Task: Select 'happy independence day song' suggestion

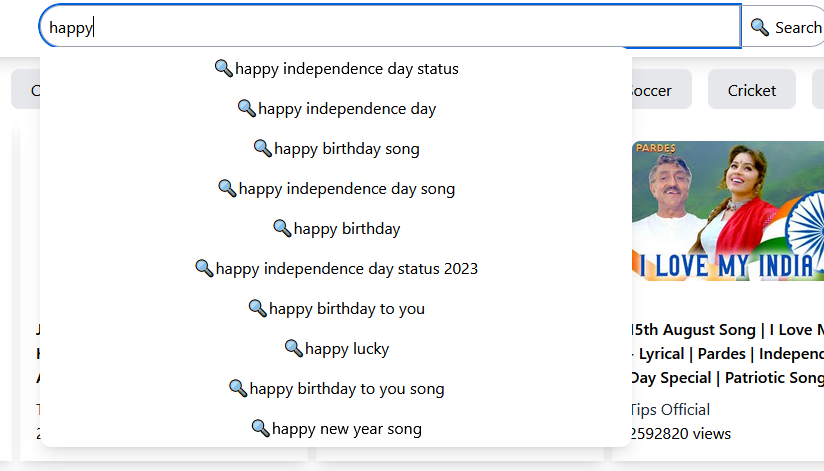Action: point(336,188)
